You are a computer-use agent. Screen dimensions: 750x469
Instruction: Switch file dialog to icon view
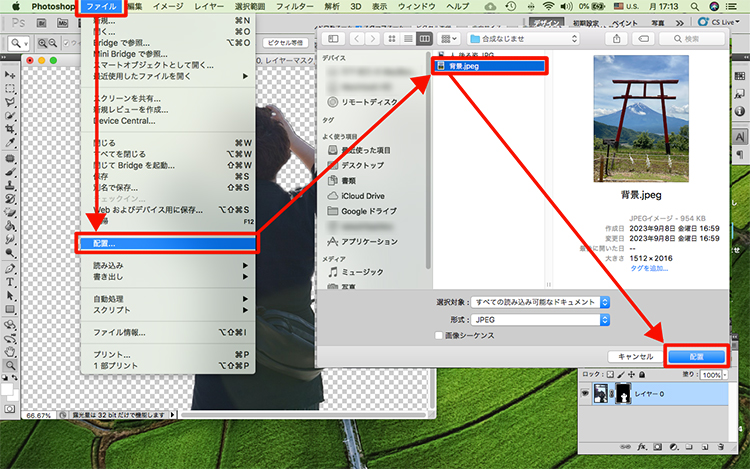coord(392,39)
